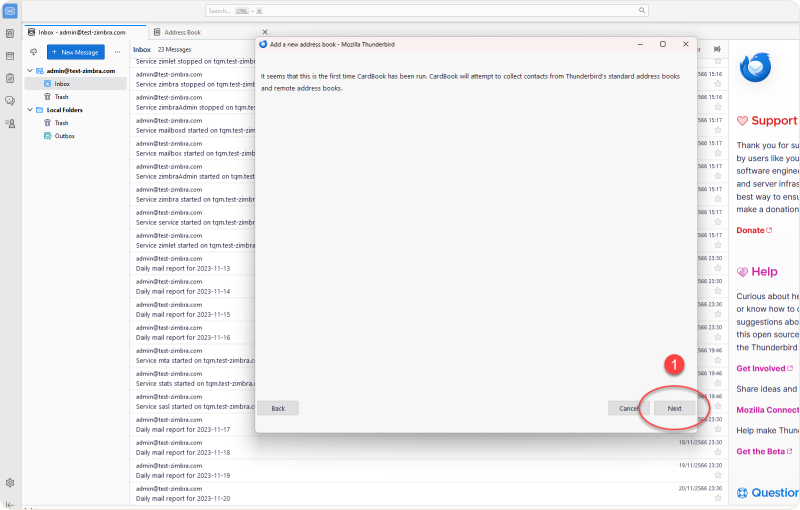This screenshot has height=510, width=800.
Task: Click Next in the address book dialog
Action: tap(674, 408)
